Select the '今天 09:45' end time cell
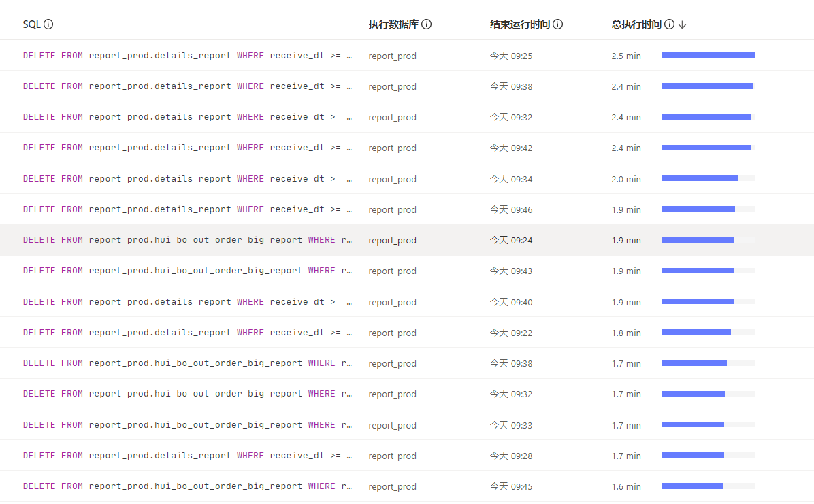The height and width of the screenshot is (504, 814). tap(511, 486)
